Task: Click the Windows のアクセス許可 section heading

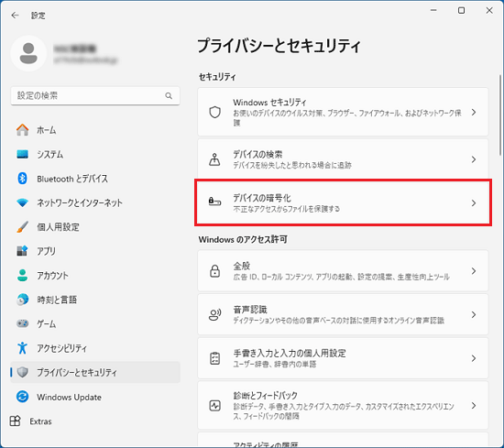Action: pos(243,239)
